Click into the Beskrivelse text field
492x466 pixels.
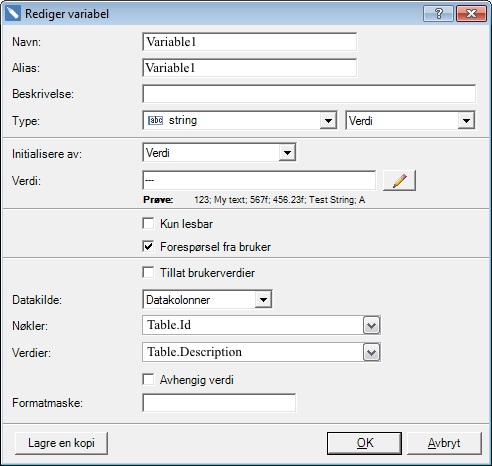tap(309, 94)
